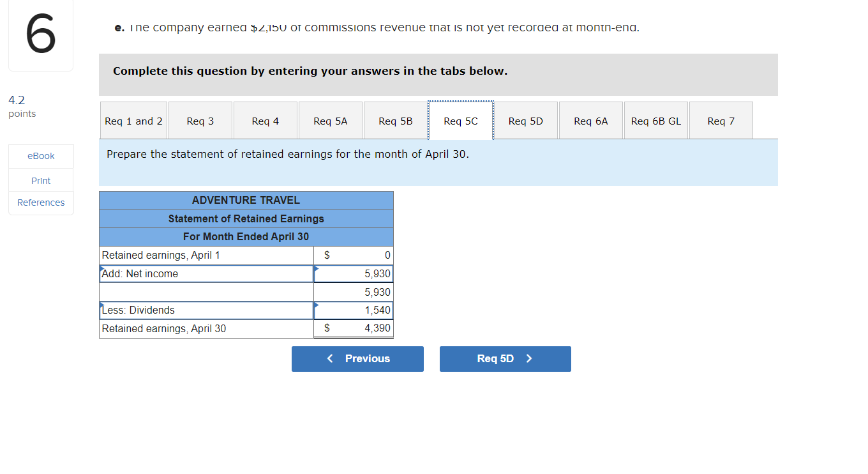This screenshot has height=474, width=868.
Task: Switch to the Req 1 and 2 tab
Action: click(x=133, y=120)
